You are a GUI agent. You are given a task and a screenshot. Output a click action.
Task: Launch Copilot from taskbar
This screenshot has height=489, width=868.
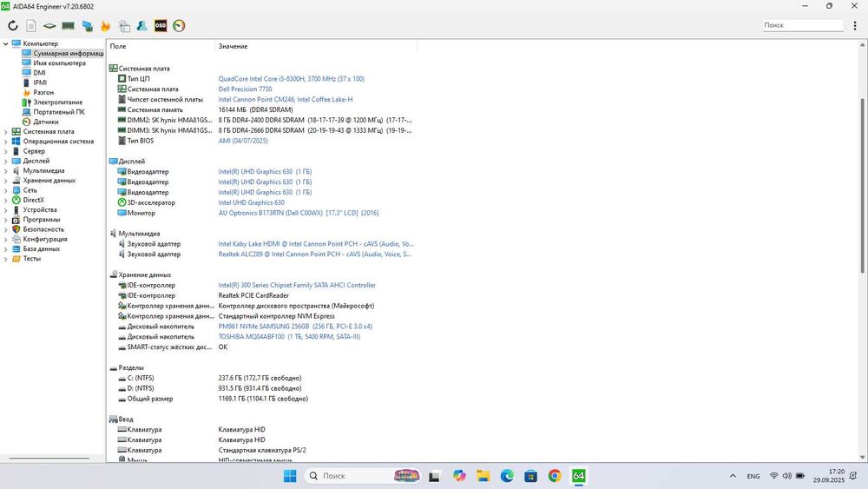pyautogui.click(x=459, y=476)
